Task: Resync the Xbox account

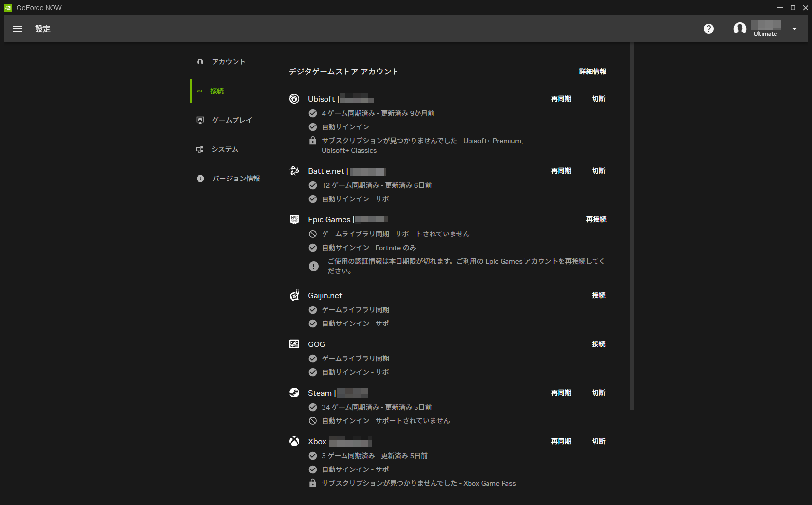Action: pyautogui.click(x=561, y=441)
